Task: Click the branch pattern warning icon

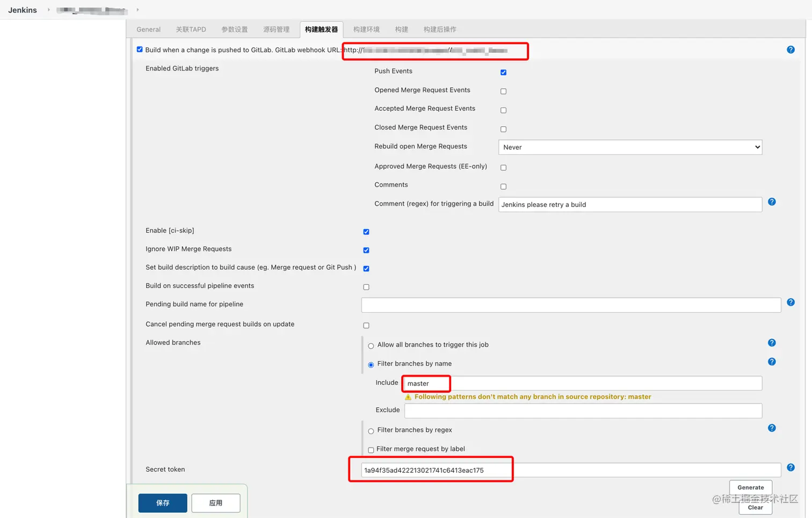Action: (408, 397)
